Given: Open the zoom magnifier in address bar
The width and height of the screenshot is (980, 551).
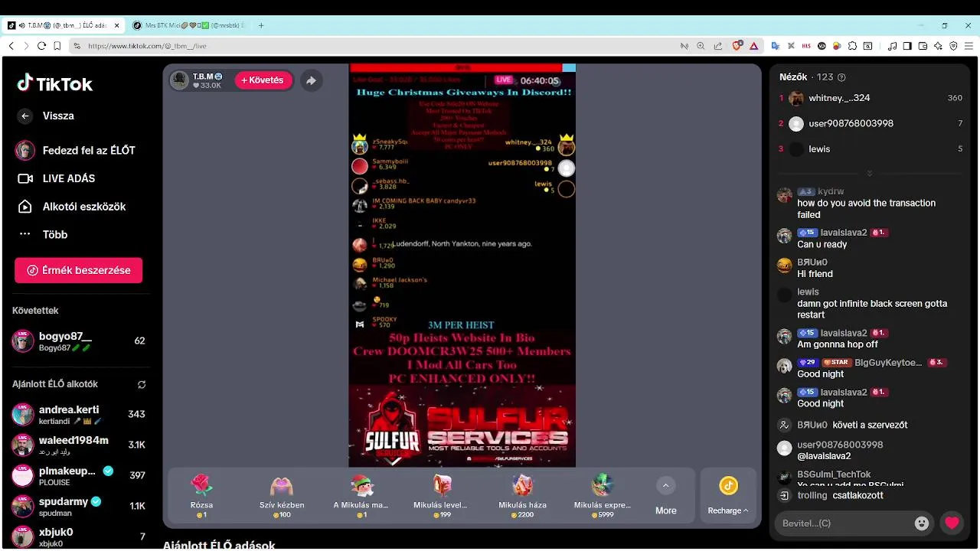Looking at the screenshot, I should point(701,46).
